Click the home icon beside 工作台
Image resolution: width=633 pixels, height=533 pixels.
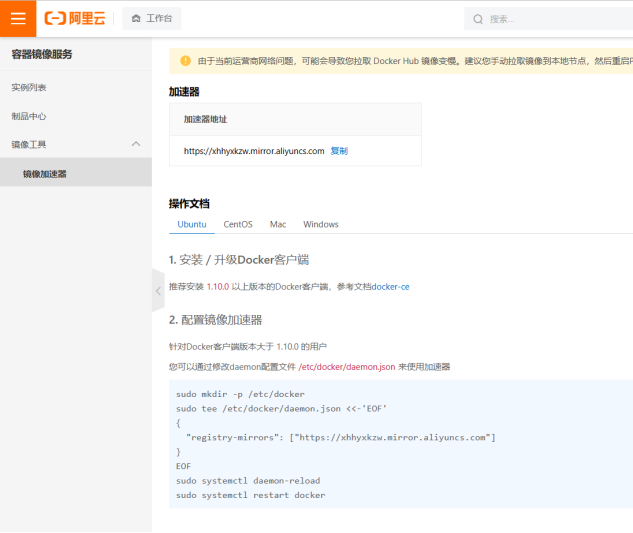click(x=136, y=19)
